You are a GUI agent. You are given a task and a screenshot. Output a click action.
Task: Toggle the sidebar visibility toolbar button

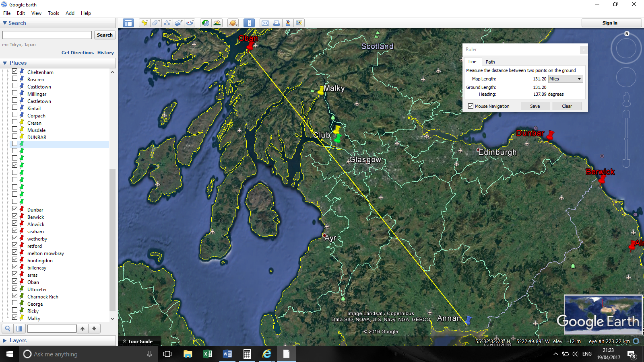(128, 23)
